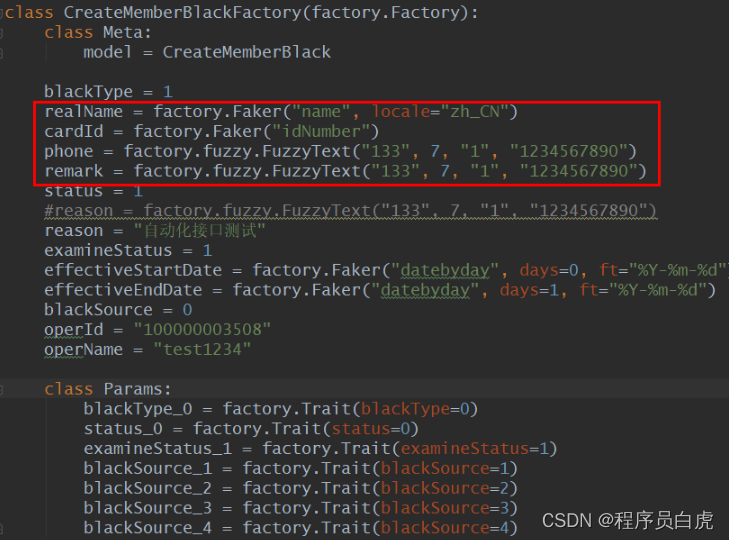The width and height of the screenshot is (729, 540).
Task: Click "1234567890" string in phone line
Action: [x=569, y=152]
